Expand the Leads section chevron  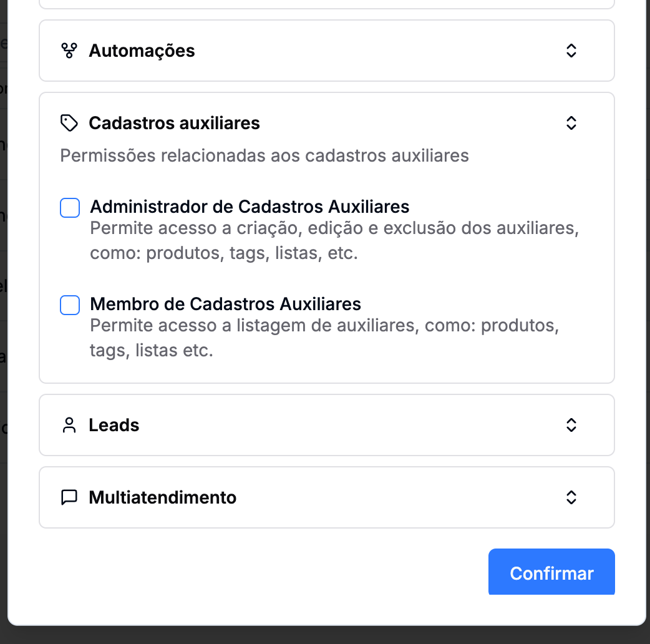(571, 426)
